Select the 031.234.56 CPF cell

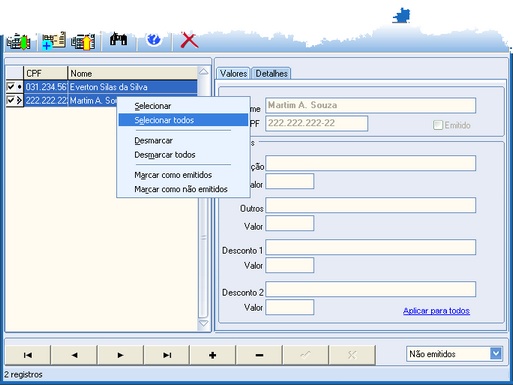46,87
